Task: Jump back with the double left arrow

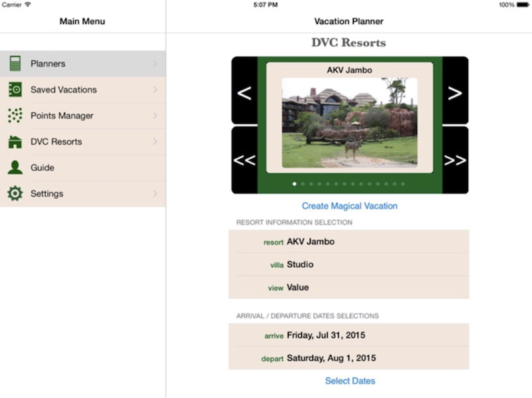Action: point(244,160)
